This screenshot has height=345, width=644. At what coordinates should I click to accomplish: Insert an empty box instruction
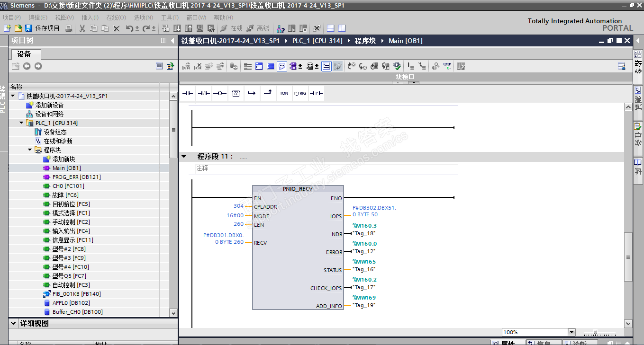[236, 93]
